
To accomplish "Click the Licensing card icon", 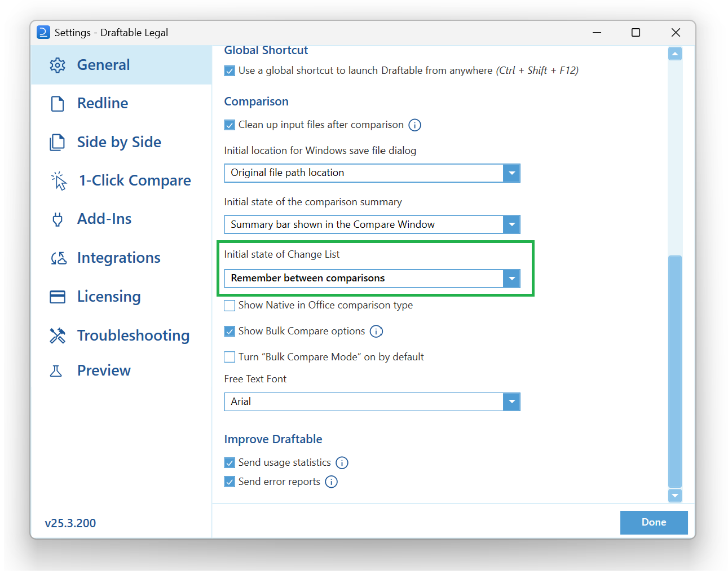I will pyautogui.click(x=58, y=297).
